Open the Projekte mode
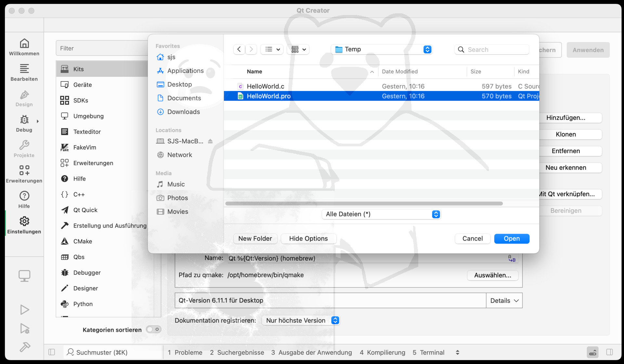Image resolution: width=624 pixels, height=364 pixels. (24, 149)
